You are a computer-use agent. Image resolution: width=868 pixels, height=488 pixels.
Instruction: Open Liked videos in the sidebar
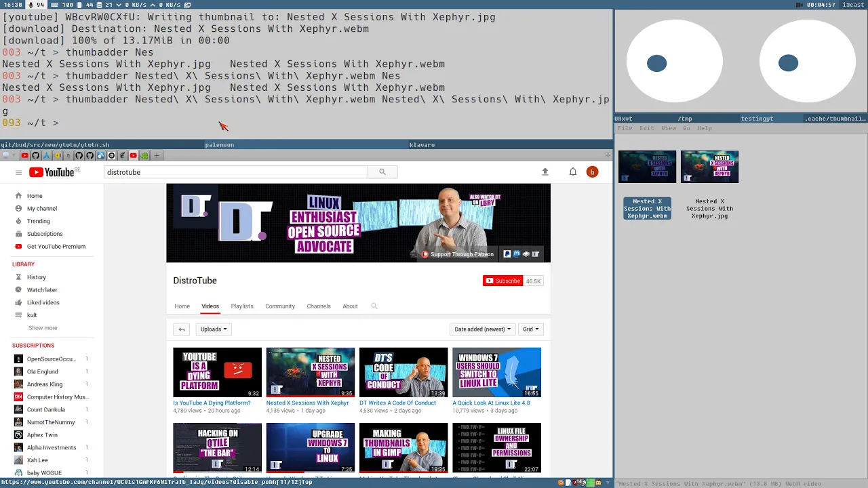click(x=43, y=302)
